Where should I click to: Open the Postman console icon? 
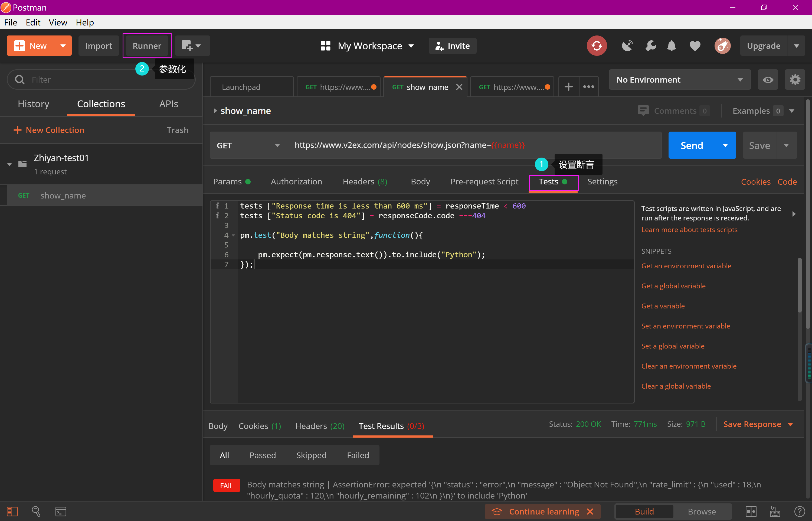coord(61,511)
